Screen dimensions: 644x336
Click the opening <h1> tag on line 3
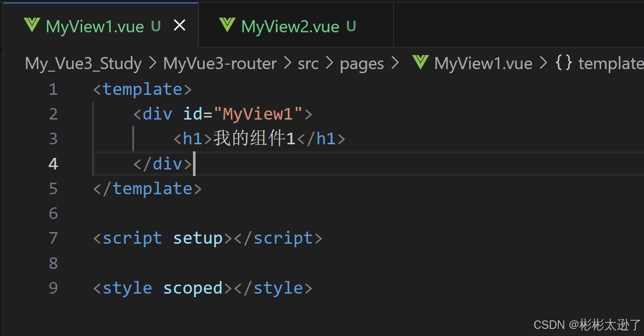point(192,139)
